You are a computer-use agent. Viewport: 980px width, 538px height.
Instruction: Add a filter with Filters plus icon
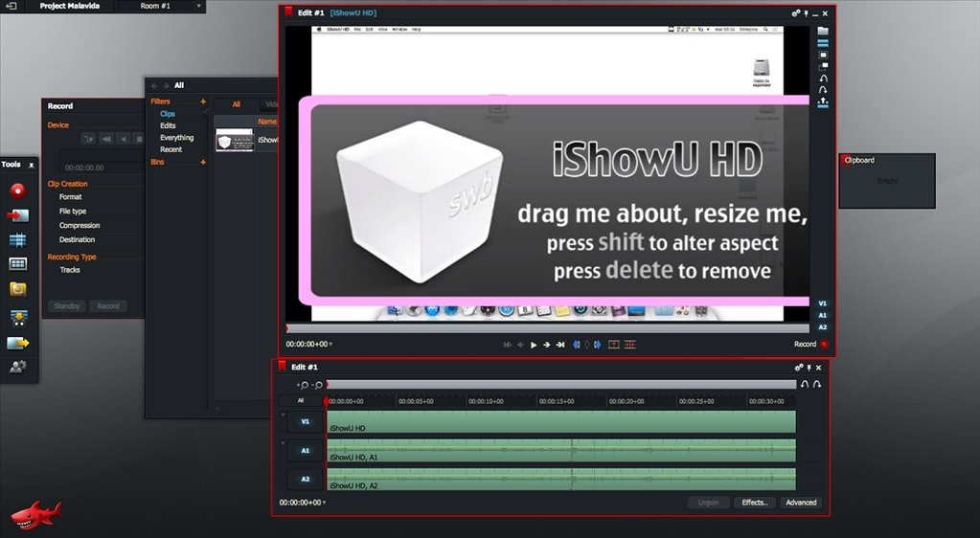203,101
